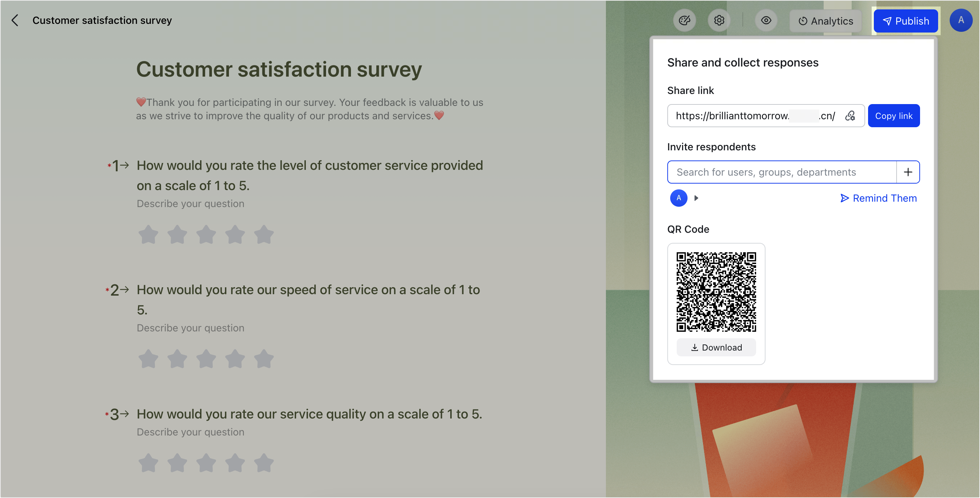Open Analytics view
The width and height of the screenshot is (980, 498).
825,21
